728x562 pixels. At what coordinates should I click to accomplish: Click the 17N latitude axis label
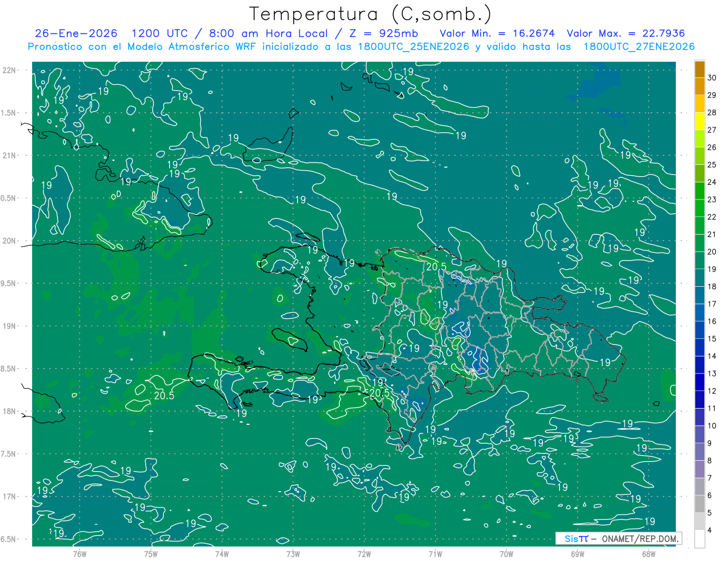point(9,497)
